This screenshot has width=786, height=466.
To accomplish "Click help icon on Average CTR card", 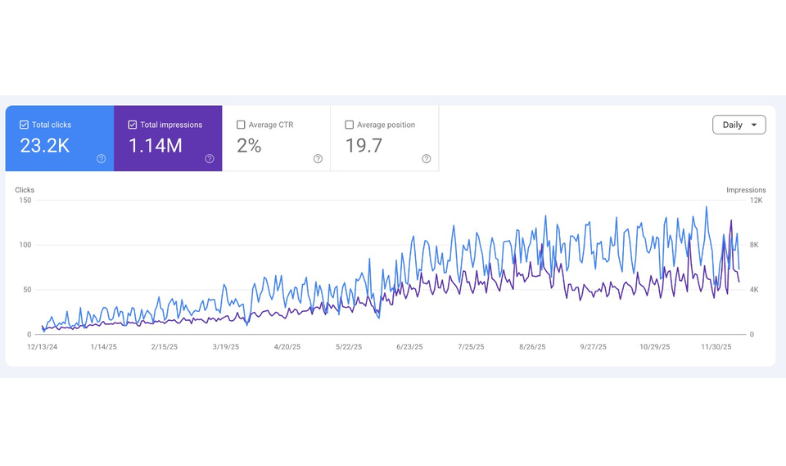I will coord(318,159).
